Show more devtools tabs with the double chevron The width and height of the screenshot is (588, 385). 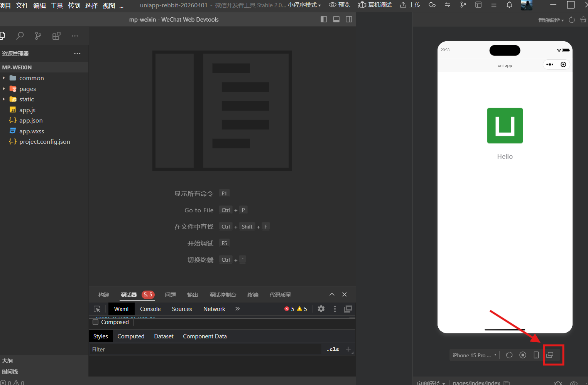237,309
